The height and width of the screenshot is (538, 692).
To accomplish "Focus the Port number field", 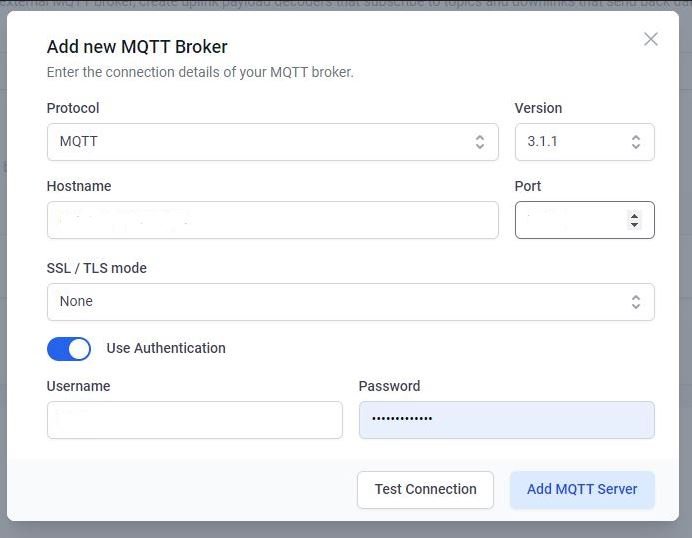I will click(570, 220).
